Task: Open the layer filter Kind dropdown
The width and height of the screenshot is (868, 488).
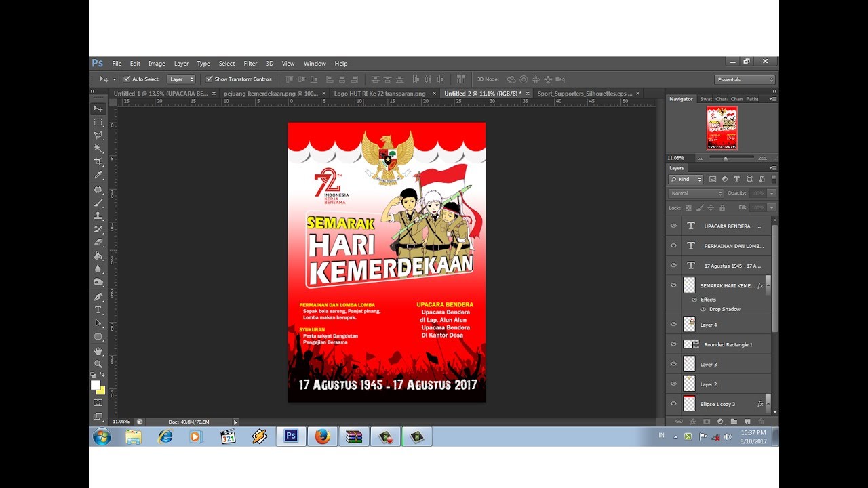Action: point(686,179)
